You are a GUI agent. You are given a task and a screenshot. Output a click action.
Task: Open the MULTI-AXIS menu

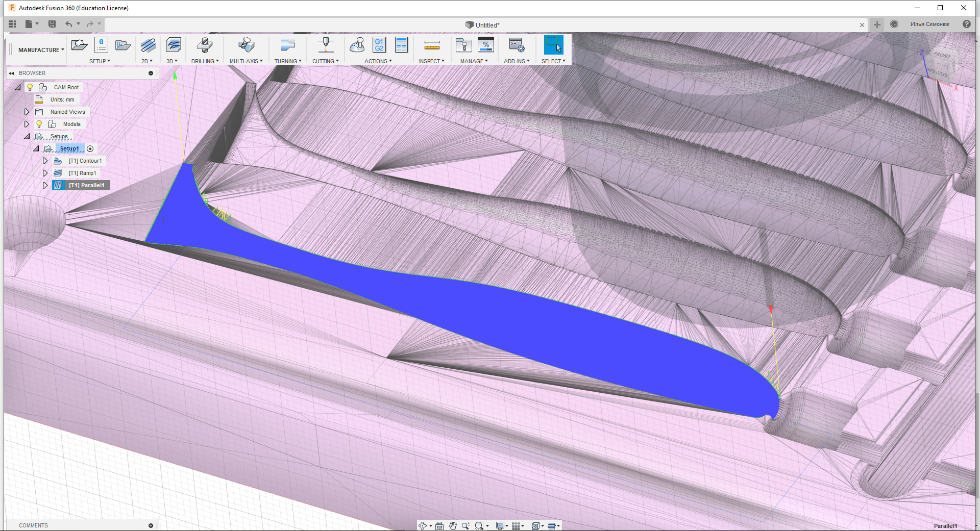[246, 61]
